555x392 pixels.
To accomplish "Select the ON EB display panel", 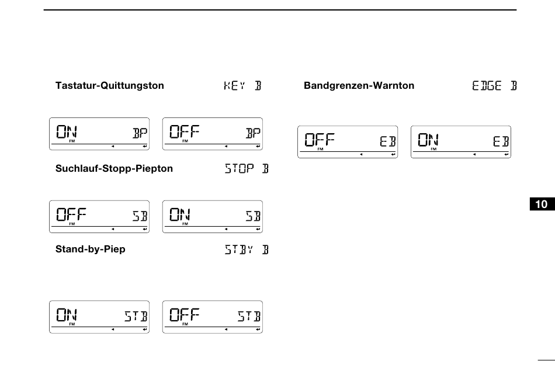I will (461, 142).
